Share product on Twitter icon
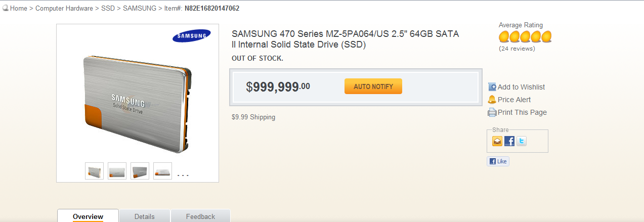Screen dimensions: 644x222 pyautogui.click(x=522, y=141)
